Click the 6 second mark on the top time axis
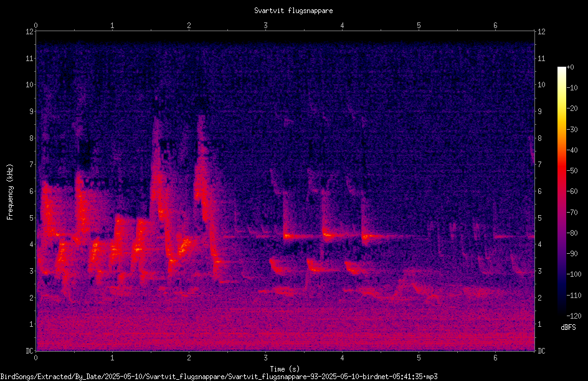Screen dimensions: 588x381 pyautogui.click(x=495, y=26)
